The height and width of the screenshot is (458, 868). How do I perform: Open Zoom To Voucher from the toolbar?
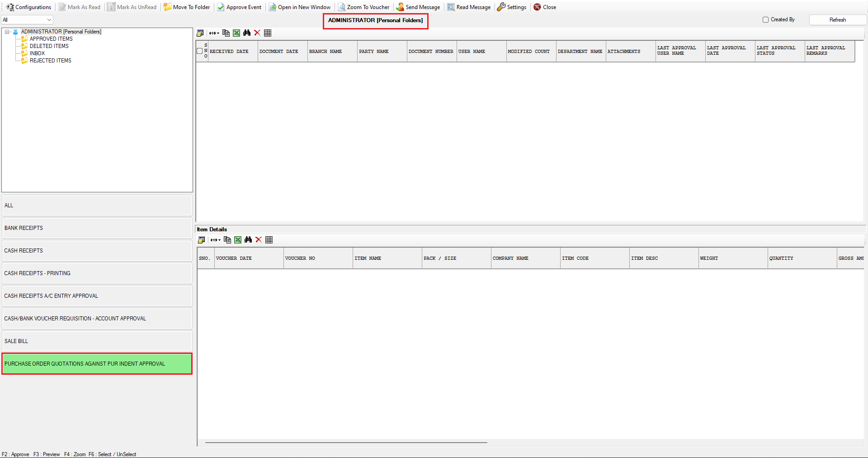click(x=364, y=7)
